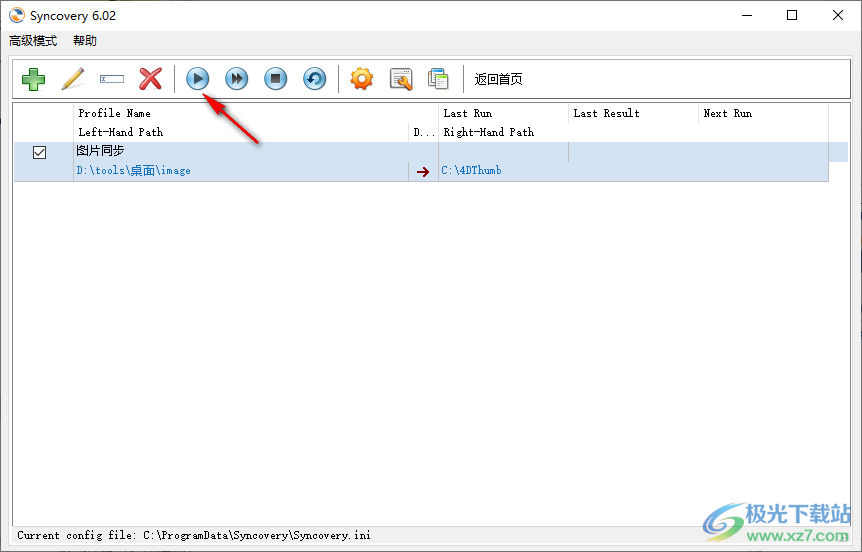The height and width of the screenshot is (552, 862).
Task: Click the circular refresh arrow icon
Action: tap(314, 79)
